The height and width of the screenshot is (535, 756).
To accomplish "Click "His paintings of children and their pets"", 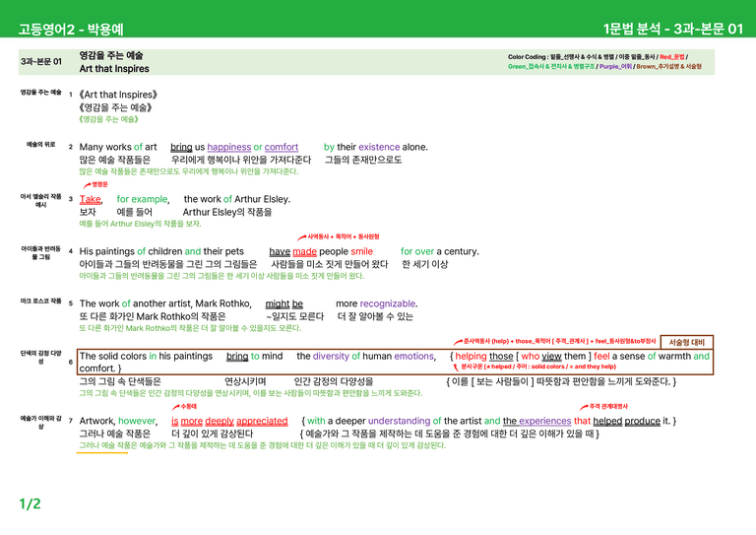I will [161, 251].
